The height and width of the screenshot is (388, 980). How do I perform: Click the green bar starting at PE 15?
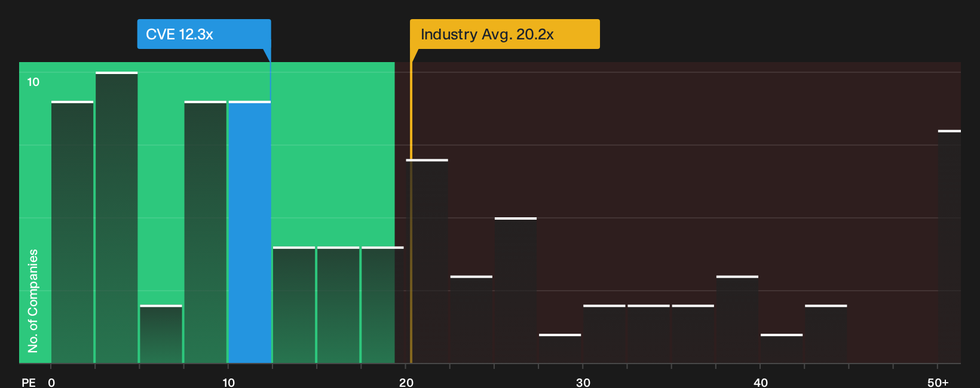tap(338, 305)
